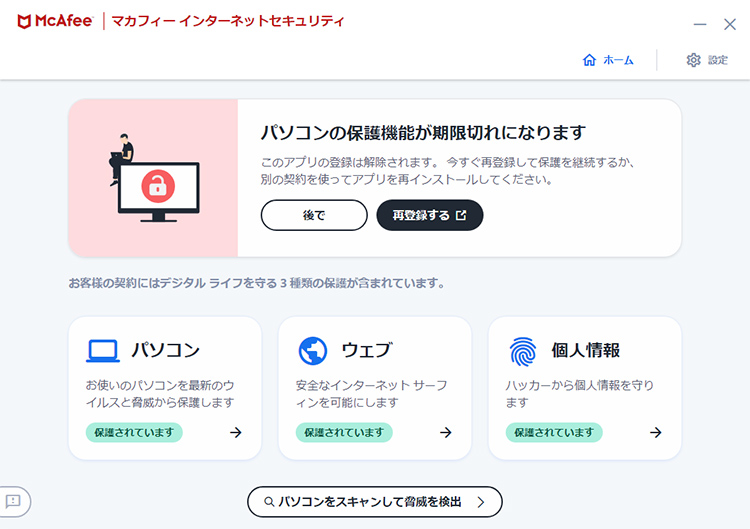The image size is (750, 529).
Task: Click 保護されています badge under ウェブ
Action: point(344,432)
